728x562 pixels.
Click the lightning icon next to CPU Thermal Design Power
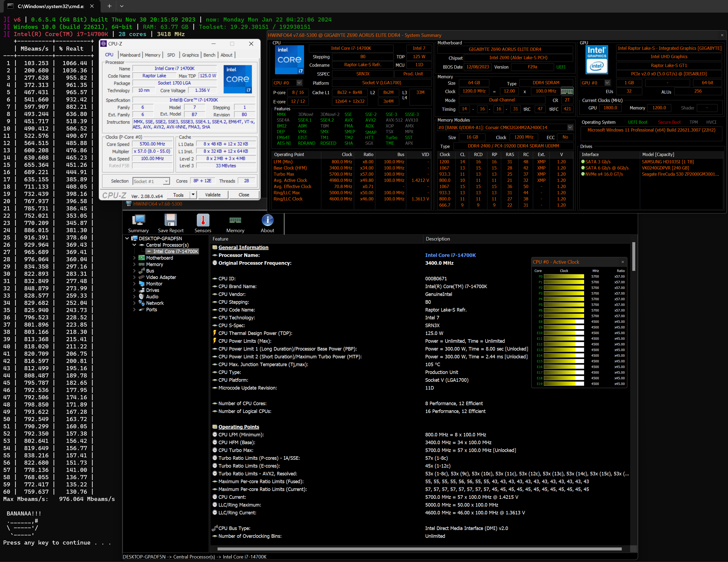point(215,333)
